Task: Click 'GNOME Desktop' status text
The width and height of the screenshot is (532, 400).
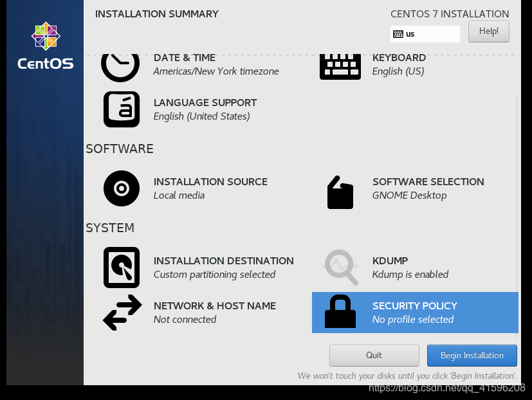Action: (x=410, y=195)
